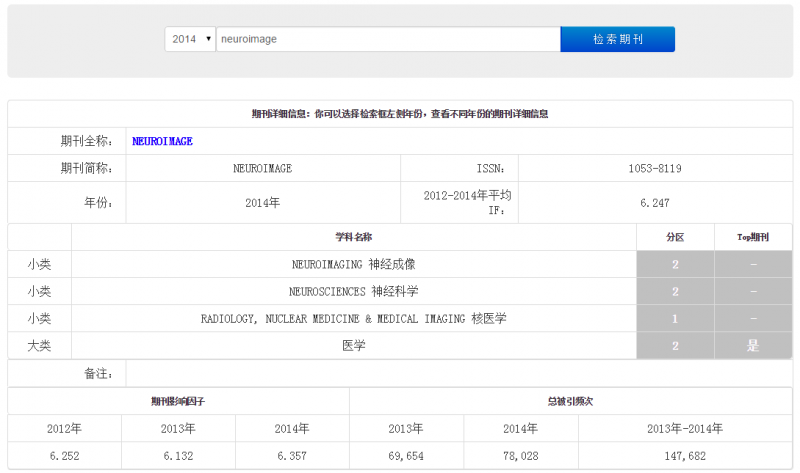Click the 2014 impact factor 6.357
The height and width of the screenshot is (473, 800).
292,456
